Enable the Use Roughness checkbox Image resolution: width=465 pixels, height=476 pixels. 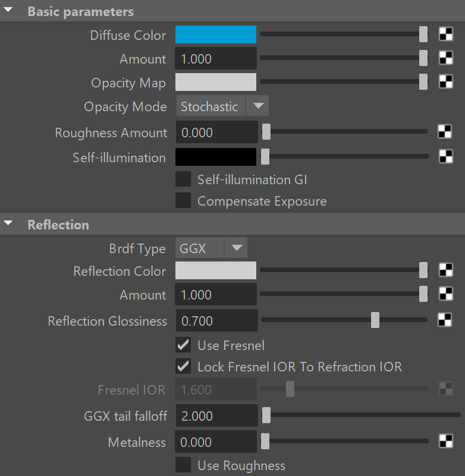(x=183, y=465)
